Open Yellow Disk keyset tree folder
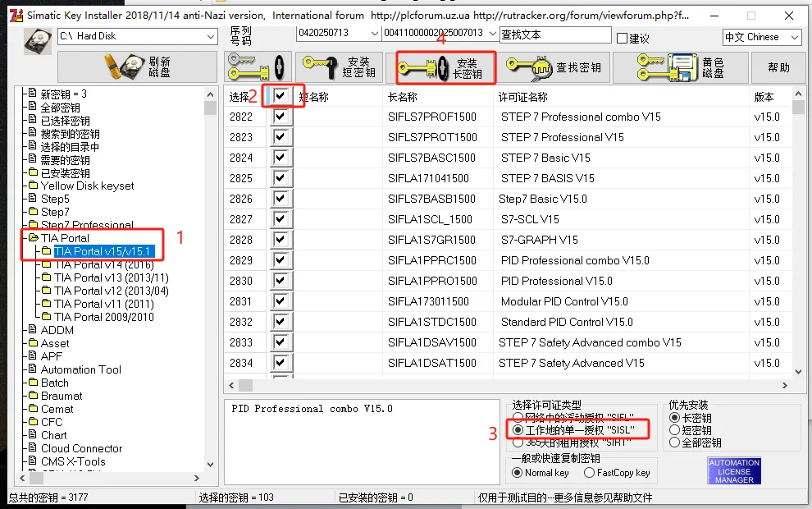The image size is (812, 509). point(87,186)
